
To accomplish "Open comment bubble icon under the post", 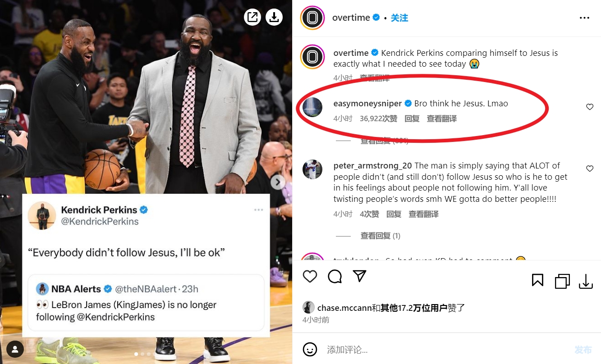I will 335,276.
